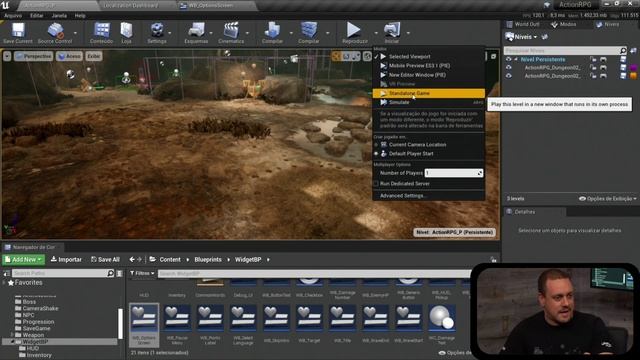Viewport: 640px width, 360px height.
Task: Toggle visibility eye for Nível Persistente
Action: [509, 60]
